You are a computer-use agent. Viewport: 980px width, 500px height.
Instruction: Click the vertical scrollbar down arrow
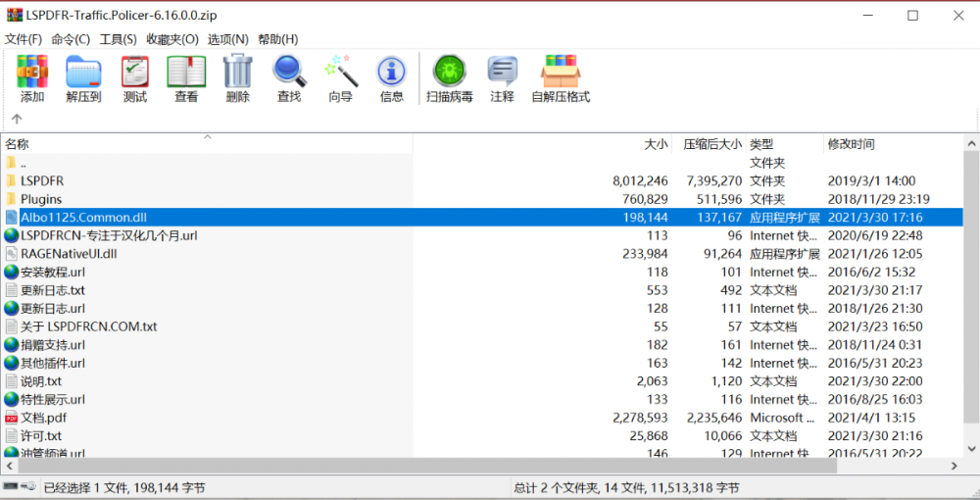(x=972, y=449)
